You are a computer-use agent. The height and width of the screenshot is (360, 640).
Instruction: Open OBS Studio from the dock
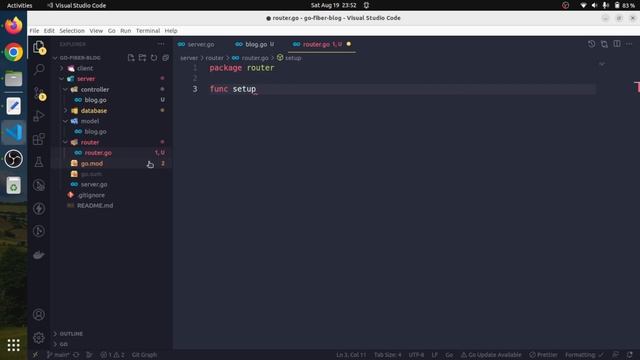point(13,159)
